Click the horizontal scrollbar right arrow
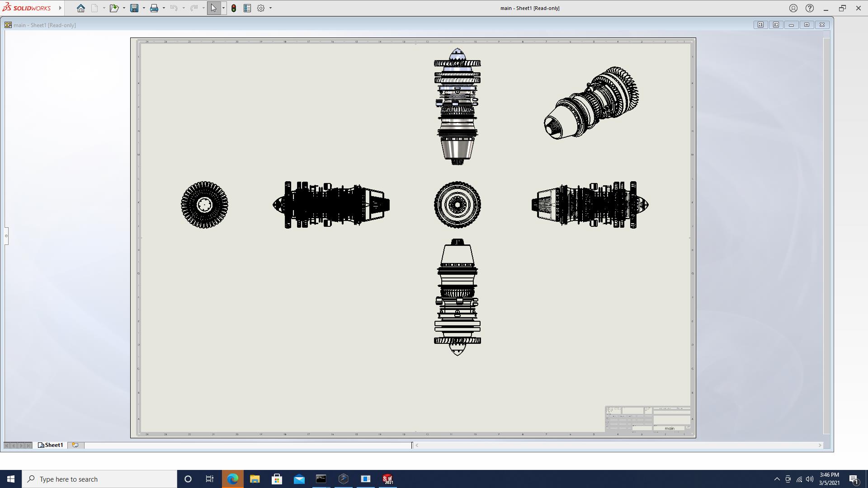The image size is (868, 488). tap(820, 446)
